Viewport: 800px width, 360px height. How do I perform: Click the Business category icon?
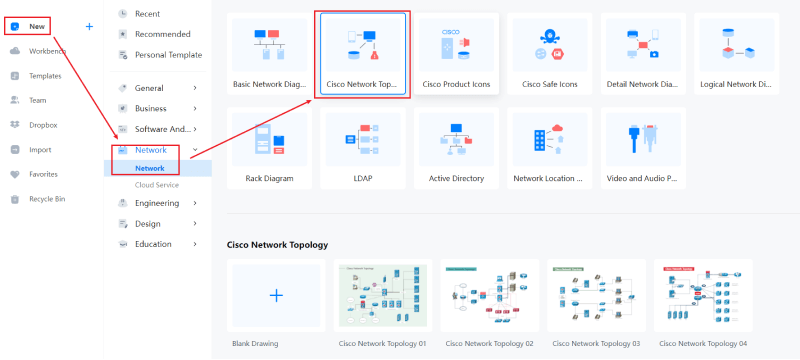point(122,109)
